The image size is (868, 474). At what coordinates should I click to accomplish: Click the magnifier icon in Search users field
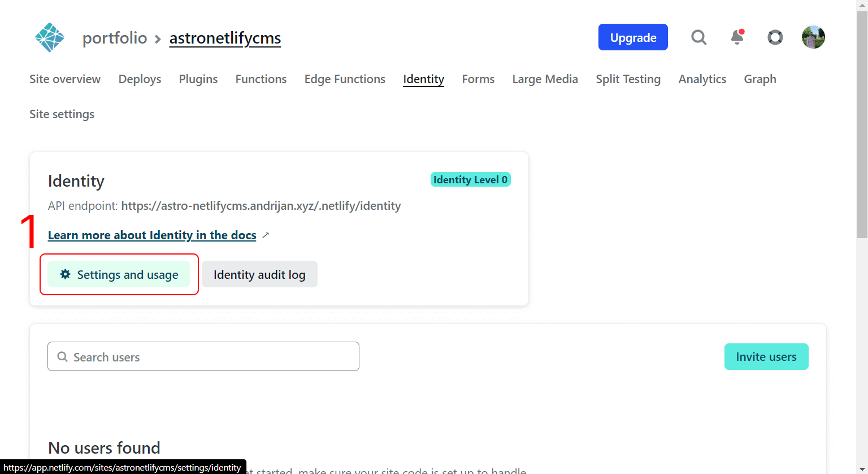(x=63, y=357)
